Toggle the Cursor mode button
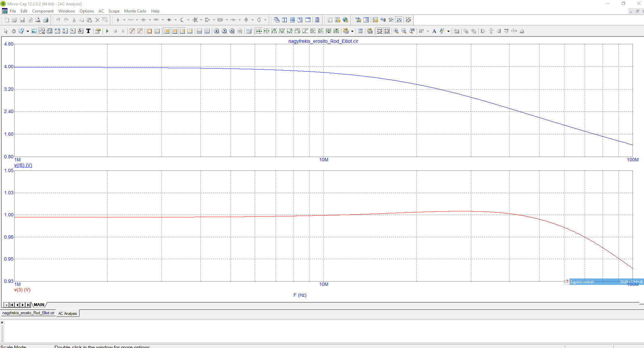This screenshot has height=348, width=644. click(x=50, y=31)
